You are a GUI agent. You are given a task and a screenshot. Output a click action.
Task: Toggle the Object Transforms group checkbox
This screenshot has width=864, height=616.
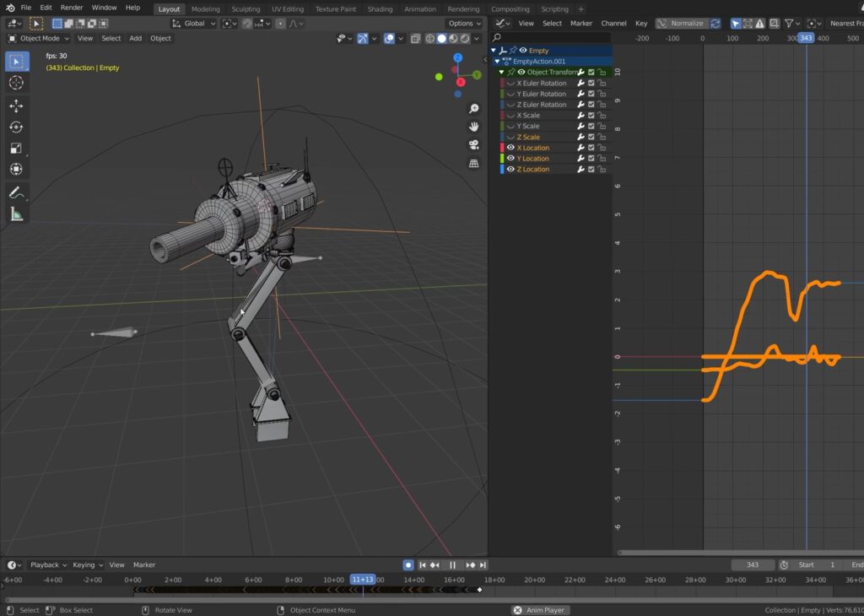[591, 73]
